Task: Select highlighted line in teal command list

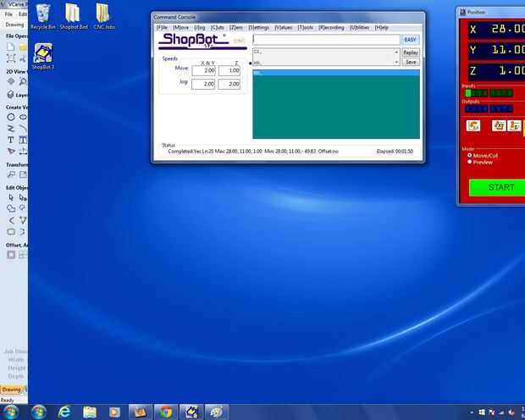Action: 336,73
